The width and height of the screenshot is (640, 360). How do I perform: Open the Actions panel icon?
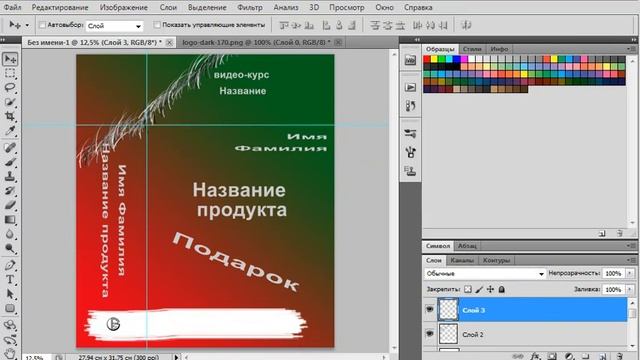click(410, 87)
